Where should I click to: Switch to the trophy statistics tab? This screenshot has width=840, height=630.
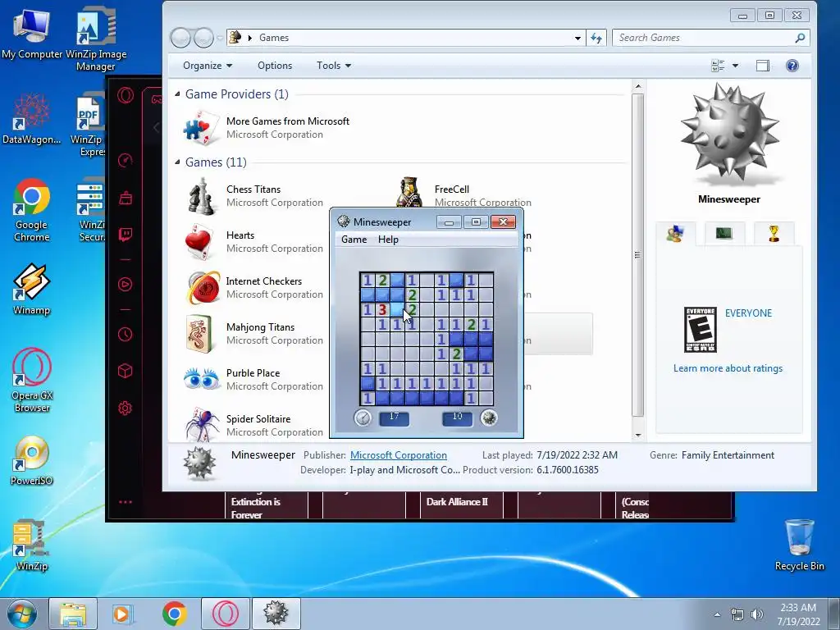coord(773,233)
